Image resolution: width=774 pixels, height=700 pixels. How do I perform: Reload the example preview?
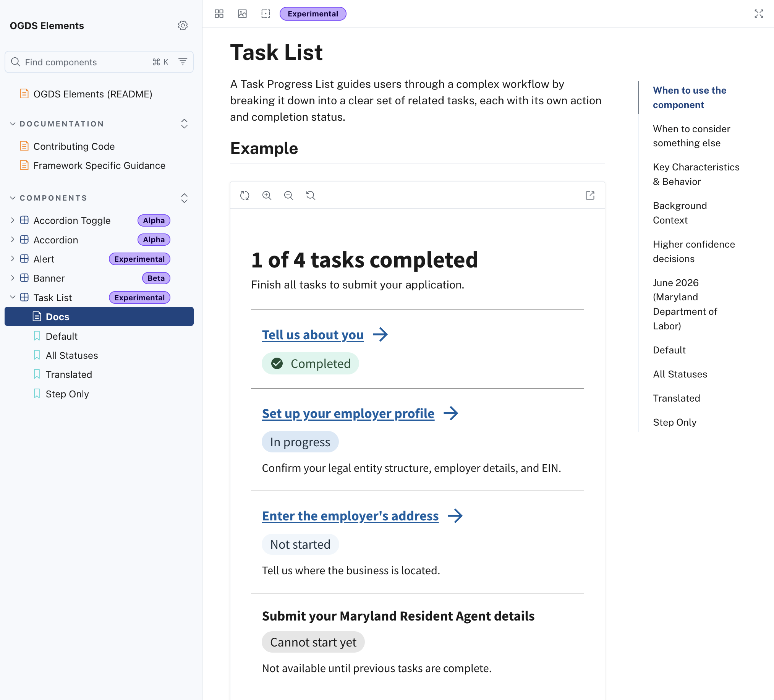pos(245,196)
